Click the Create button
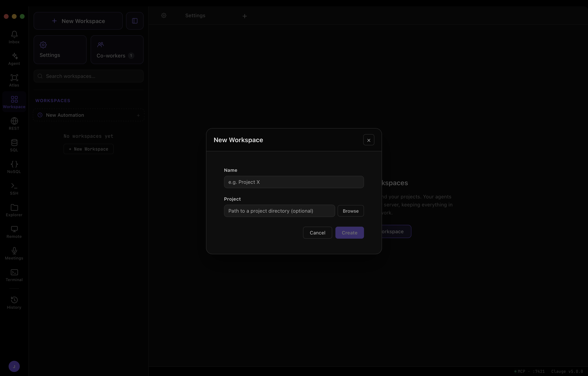The image size is (588, 376). [349, 232]
